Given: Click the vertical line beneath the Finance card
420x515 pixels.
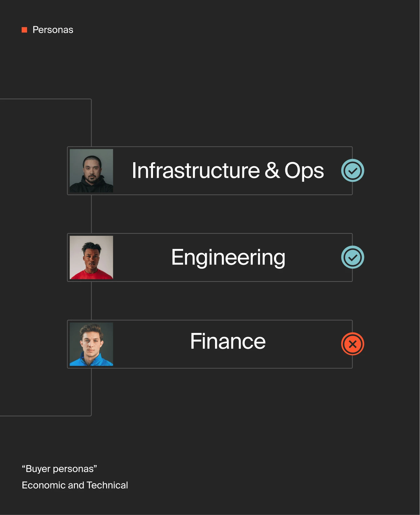Looking at the screenshot, I should pyautogui.click(x=92, y=392).
